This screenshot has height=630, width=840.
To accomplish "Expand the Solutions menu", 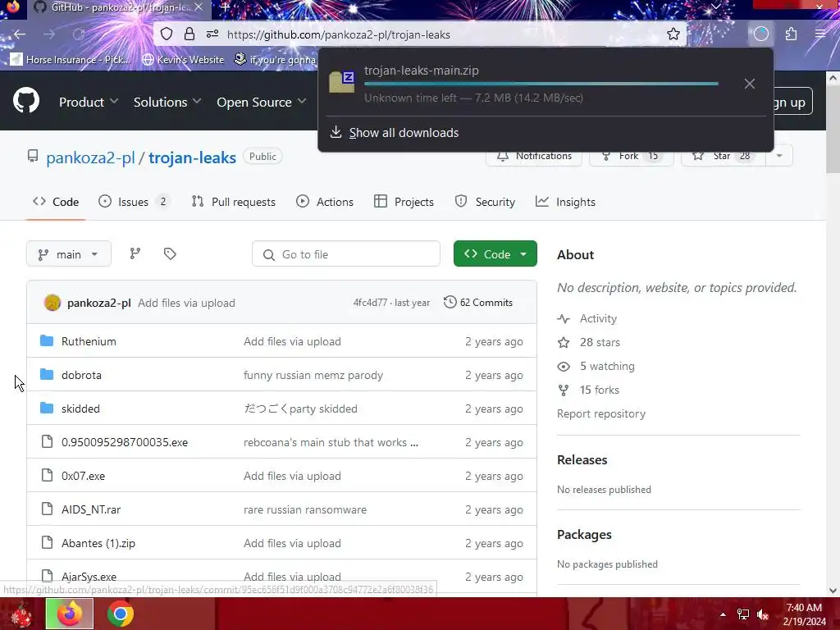I will (x=167, y=102).
